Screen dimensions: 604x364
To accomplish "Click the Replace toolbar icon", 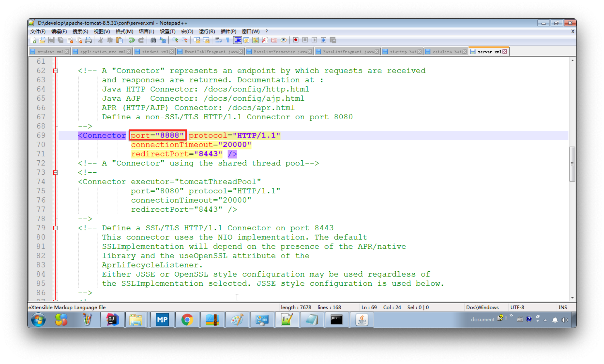I will tap(163, 40).
